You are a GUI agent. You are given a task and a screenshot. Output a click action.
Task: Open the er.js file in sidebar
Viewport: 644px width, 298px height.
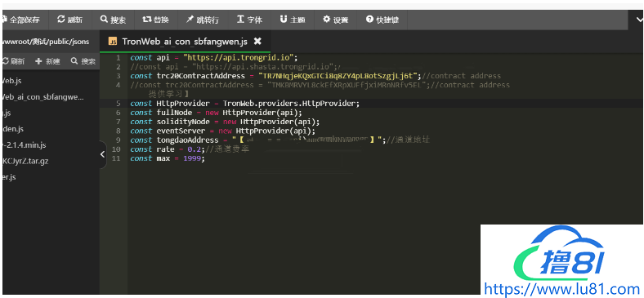click(8, 177)
